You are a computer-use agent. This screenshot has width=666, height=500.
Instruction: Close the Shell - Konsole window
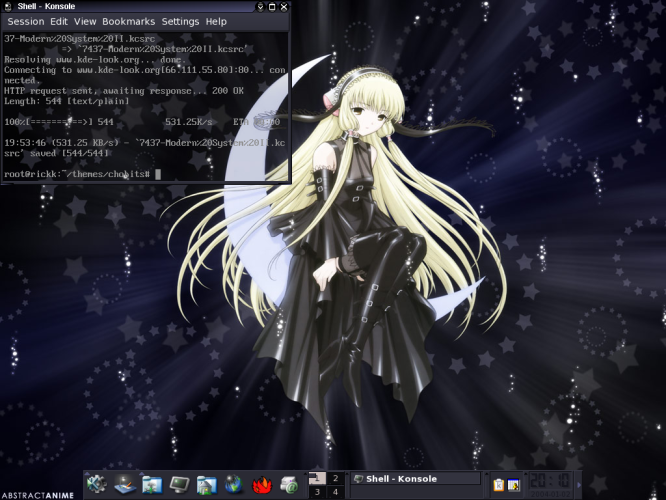(x=284, y=6)
